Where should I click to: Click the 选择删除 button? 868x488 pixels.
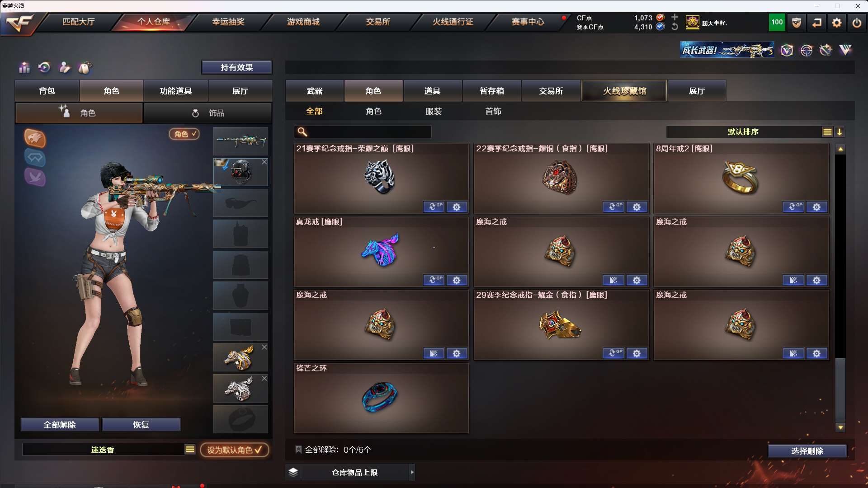[x=807, y=451]
